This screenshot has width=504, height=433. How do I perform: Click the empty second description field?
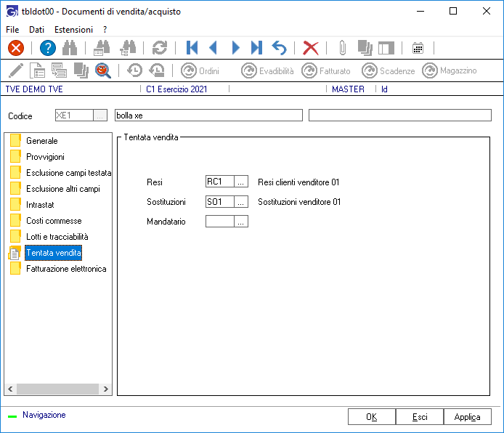pyautogui.click(x=400, y=115)
